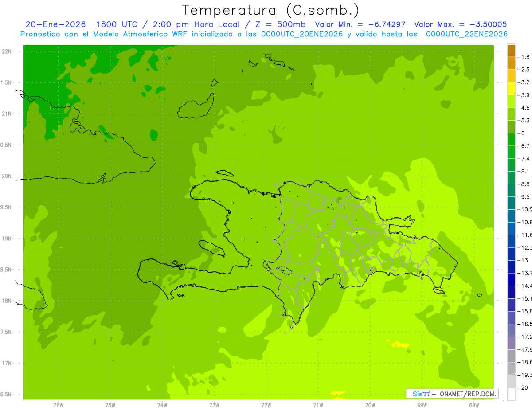The width and height of the screenshot is (532, 411).
Task: Click the '71W' longitude label
Action: pyautogui.click(x=318, y=405)
